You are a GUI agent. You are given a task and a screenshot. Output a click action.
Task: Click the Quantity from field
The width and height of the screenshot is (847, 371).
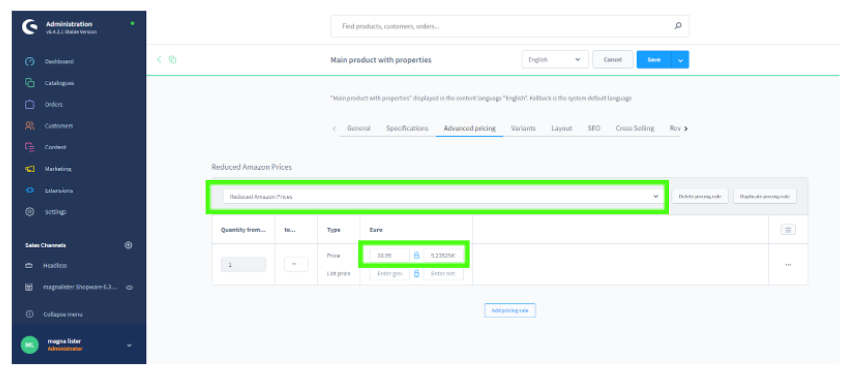[243, 265]
